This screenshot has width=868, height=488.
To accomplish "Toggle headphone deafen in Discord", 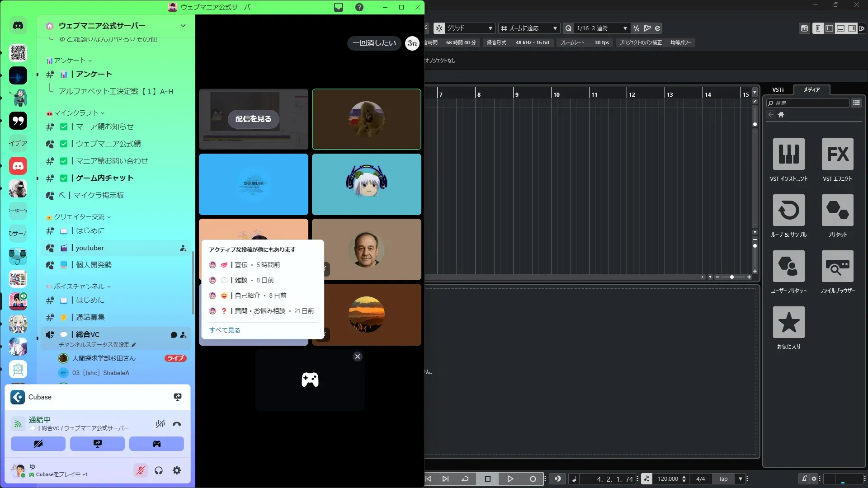I will [159, 470].
